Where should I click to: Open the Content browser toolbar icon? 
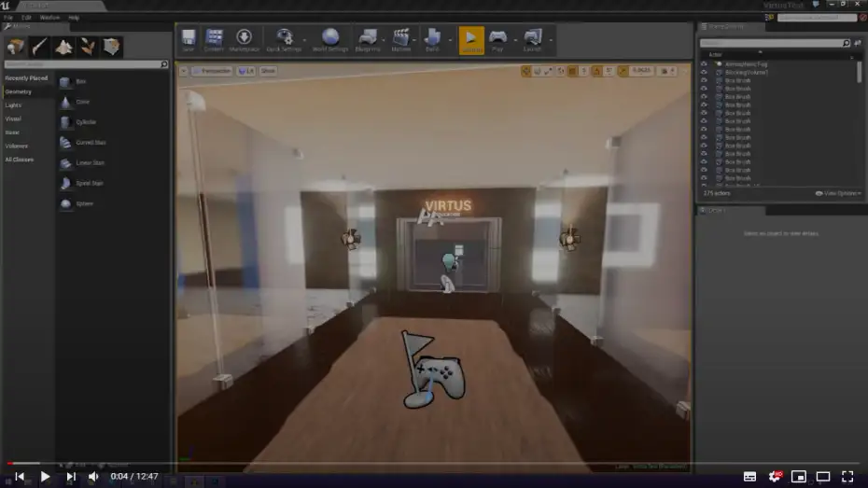click(214, 40)
